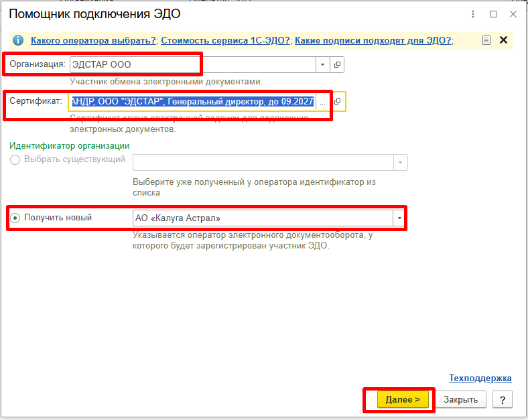
Task: Click the Организация input field
Action: coord(193,64)
